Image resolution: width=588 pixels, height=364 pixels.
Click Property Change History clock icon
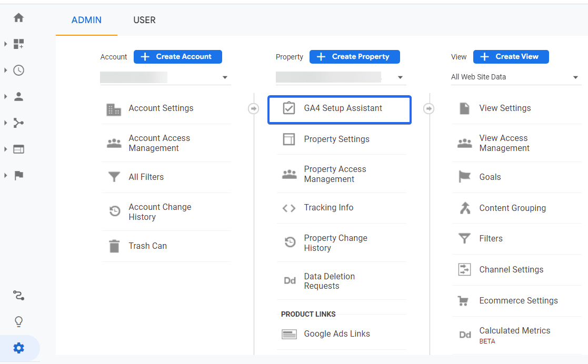(290, 242)
